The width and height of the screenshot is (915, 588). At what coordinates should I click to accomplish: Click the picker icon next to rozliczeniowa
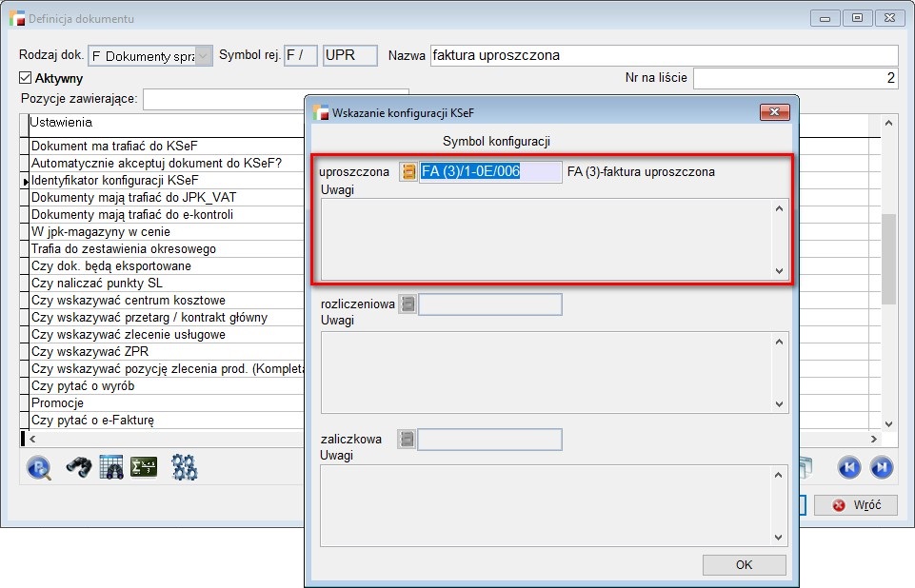point(408,304)
